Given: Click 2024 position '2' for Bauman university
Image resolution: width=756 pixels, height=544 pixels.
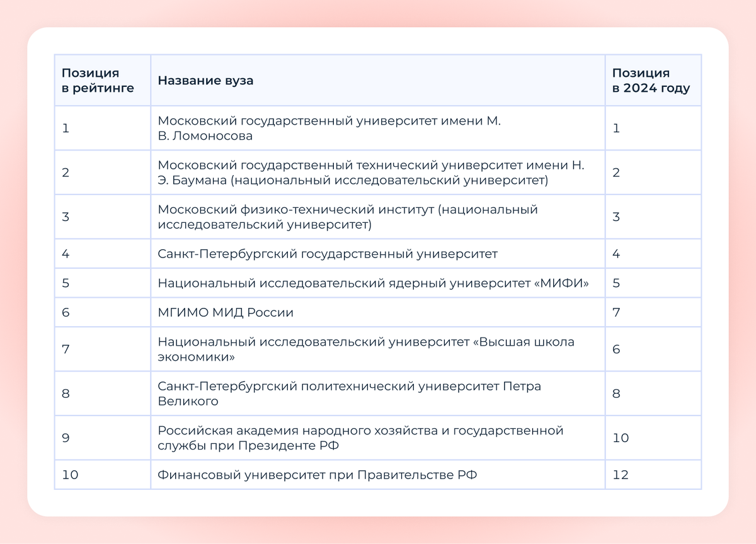Looking at the screenshot, I should point(616,173).
